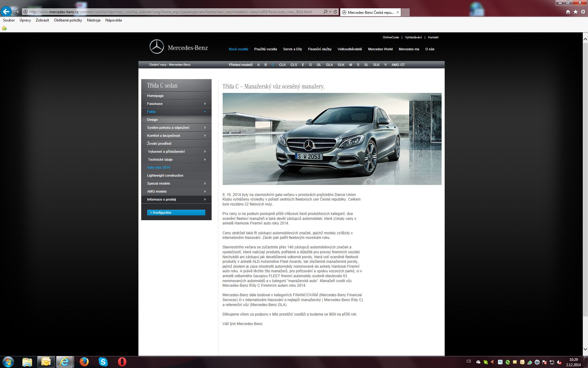Click the page scrollbar up arrow
This screenshot has height=368, width=588.
pos(585,39)
